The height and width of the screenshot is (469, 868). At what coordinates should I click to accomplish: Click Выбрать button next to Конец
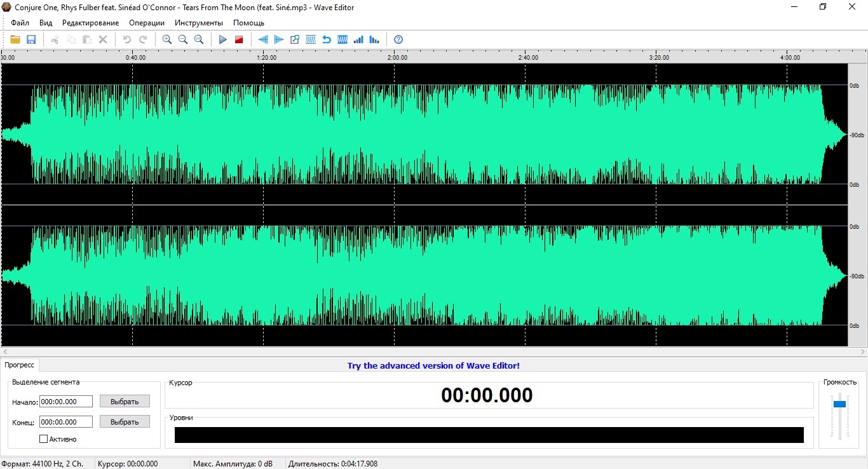[125, 422]
